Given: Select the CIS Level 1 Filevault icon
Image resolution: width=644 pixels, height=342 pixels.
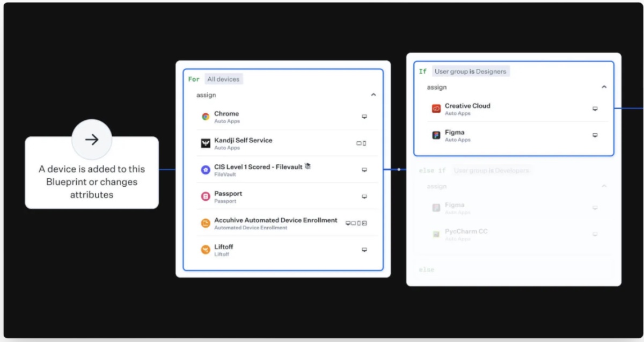Looking at the screenshot, I should coord(206,170).
